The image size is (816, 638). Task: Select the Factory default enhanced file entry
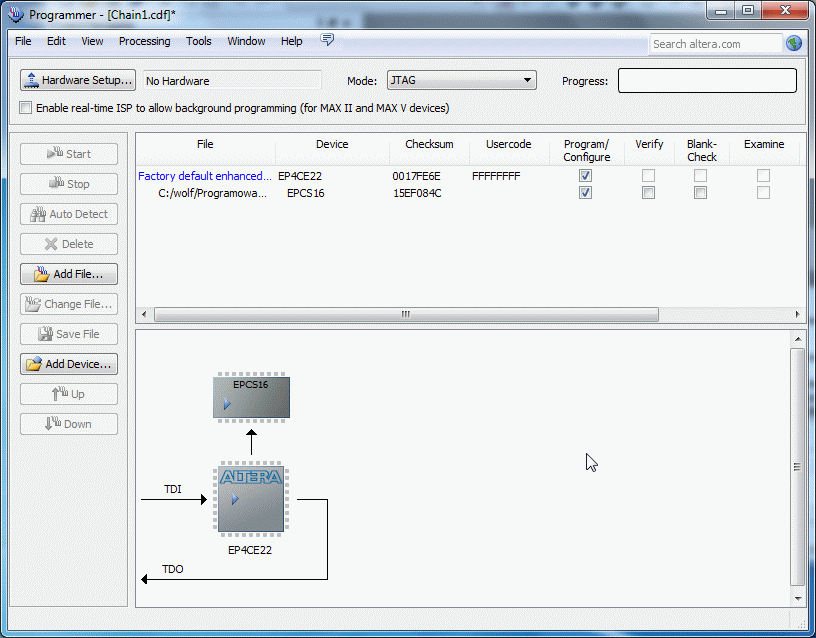(x=205, y=176)
